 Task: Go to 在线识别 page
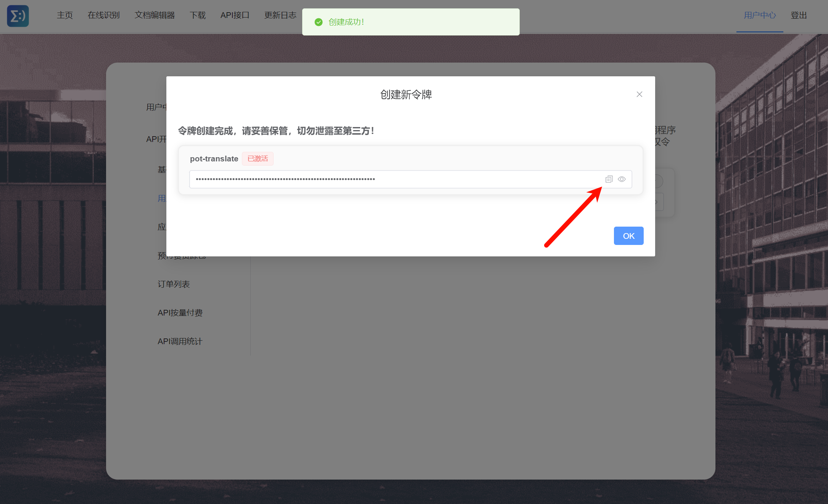[x=104, y=15]
